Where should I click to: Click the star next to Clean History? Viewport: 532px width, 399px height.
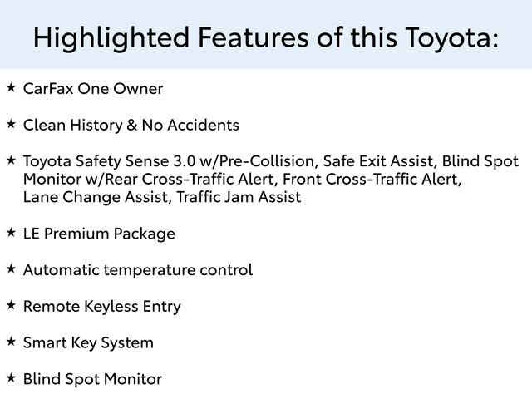(x=11, y=123)
